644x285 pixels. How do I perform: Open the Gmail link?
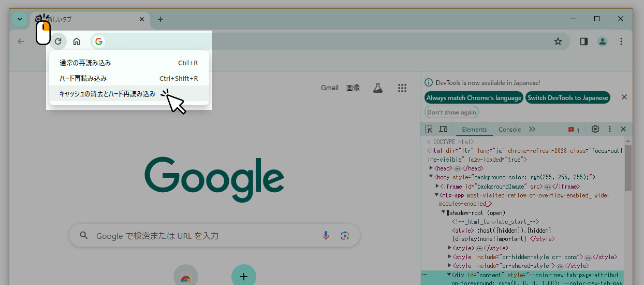(x=329, y=88)
